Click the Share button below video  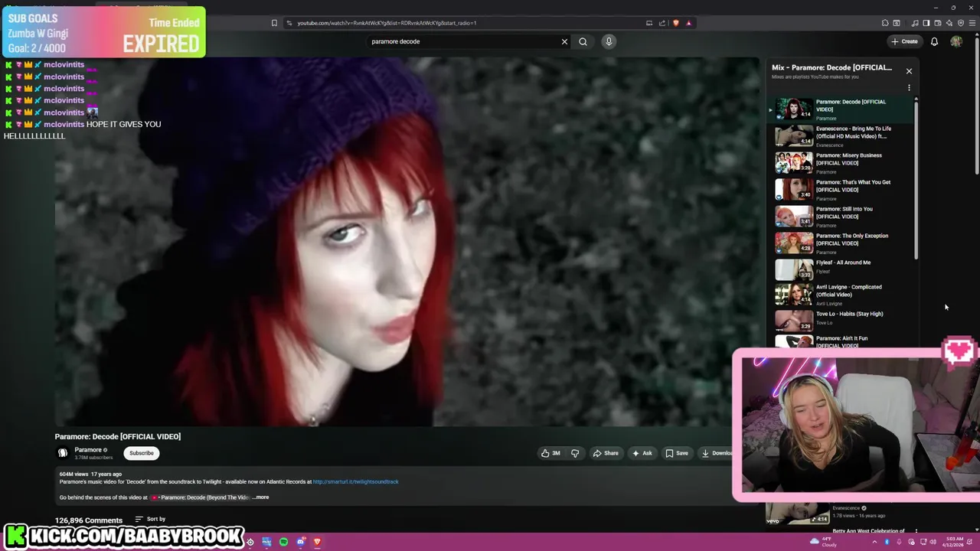coord(606,453)
